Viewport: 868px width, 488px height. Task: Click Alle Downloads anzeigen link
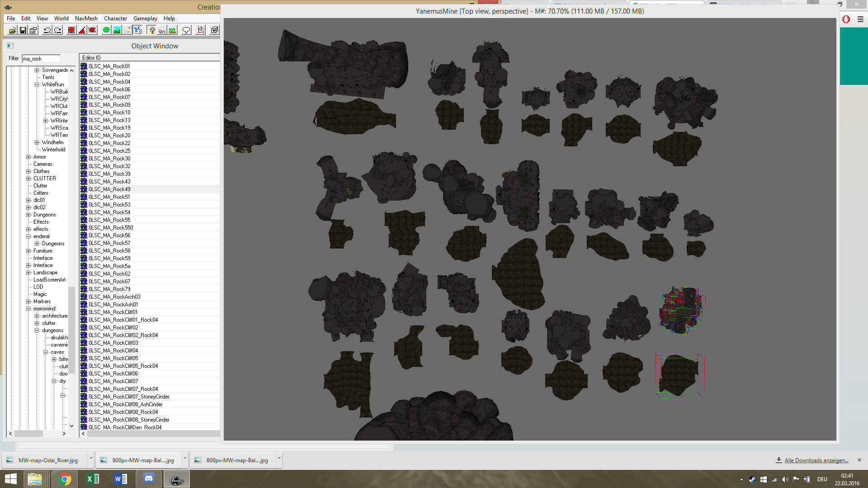[x=816, y=460]
